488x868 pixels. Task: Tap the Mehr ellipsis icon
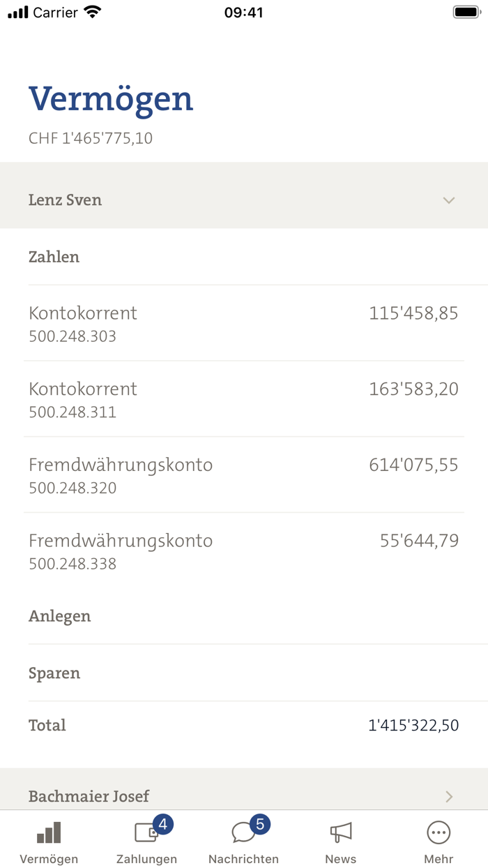click(438, 832)
